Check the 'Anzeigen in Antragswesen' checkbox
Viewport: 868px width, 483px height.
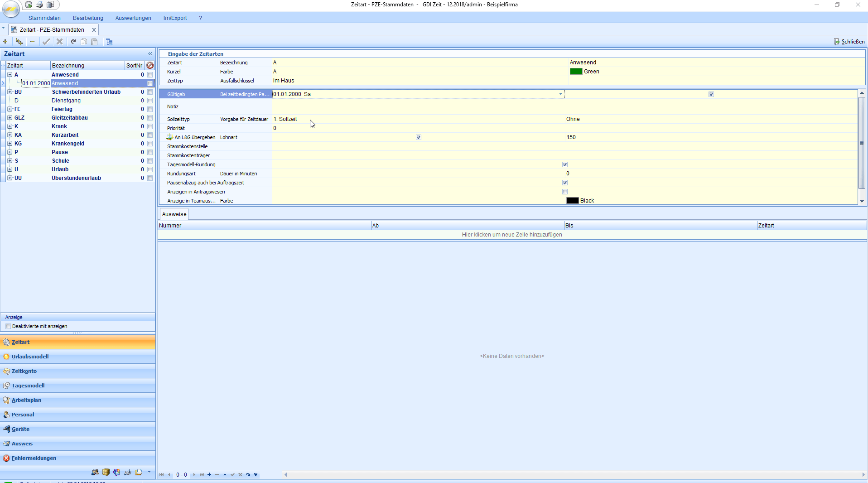(564, 192)
